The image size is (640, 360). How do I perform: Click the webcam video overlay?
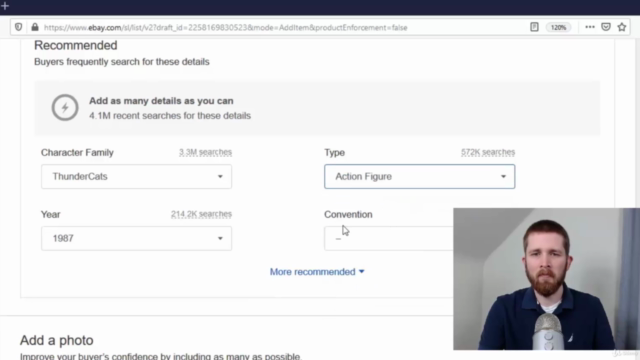[x=547, y=279]
